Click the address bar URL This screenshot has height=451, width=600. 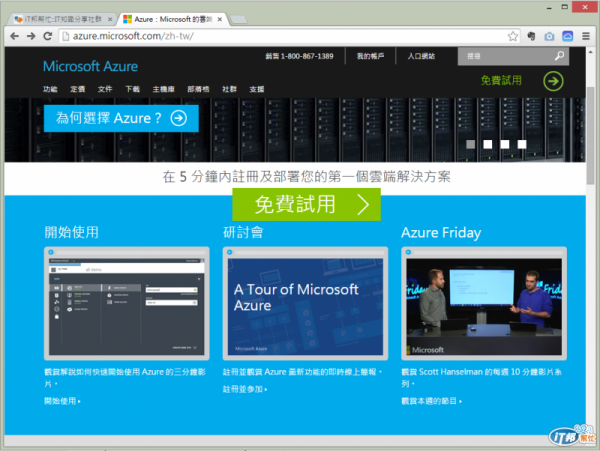click(x=133, y=36)
